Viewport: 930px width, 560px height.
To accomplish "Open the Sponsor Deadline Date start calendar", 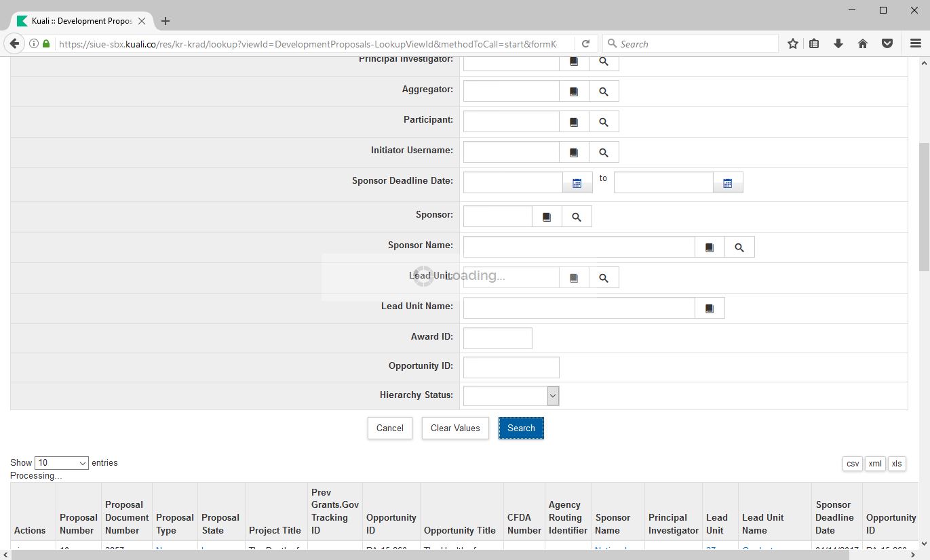I will [x=577, y=183].
